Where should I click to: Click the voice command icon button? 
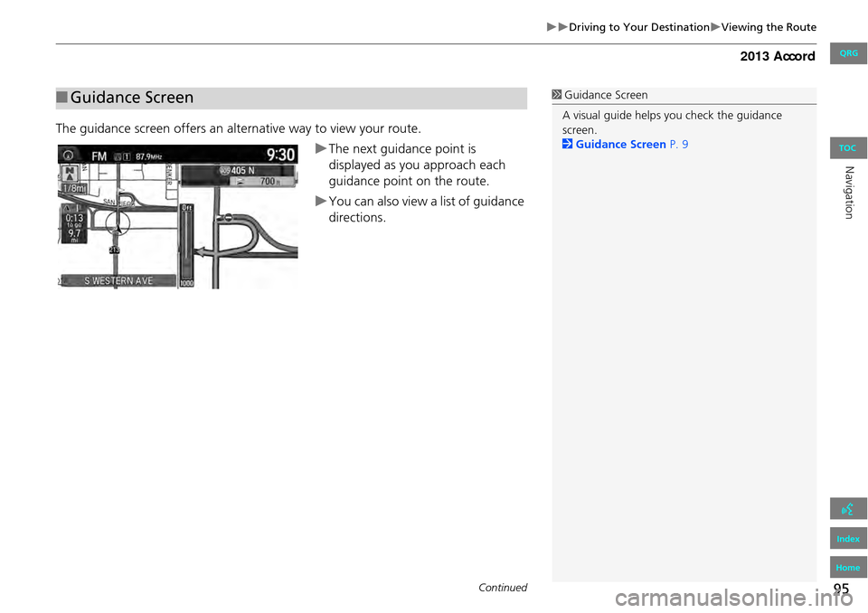pos(848,508)
